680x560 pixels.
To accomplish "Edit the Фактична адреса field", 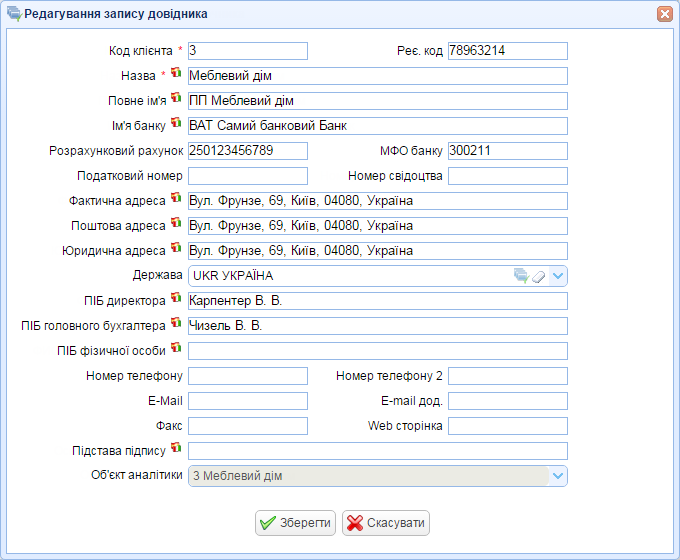I will [378, 201].
